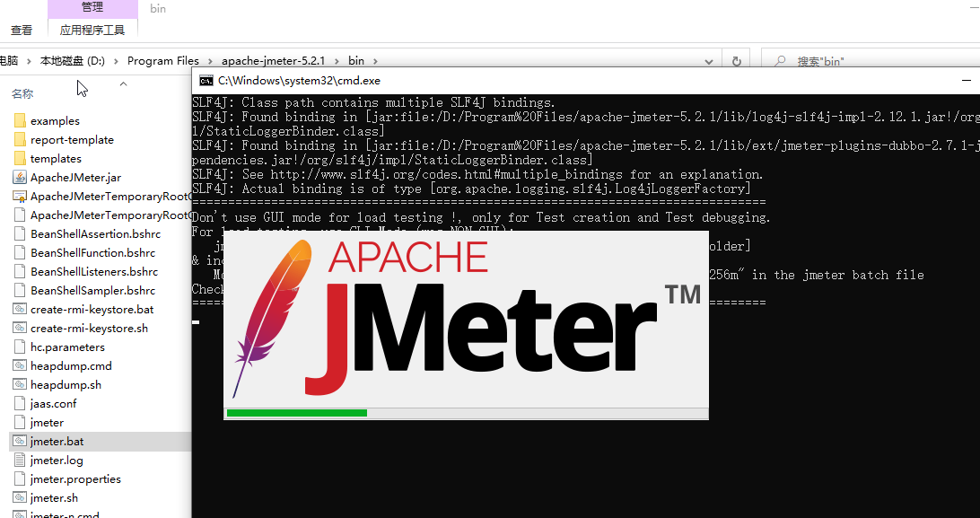Click the create-rmi-keystore.sh icon
The width and height of the screenshot is (980, 518).
pos(20,328)
